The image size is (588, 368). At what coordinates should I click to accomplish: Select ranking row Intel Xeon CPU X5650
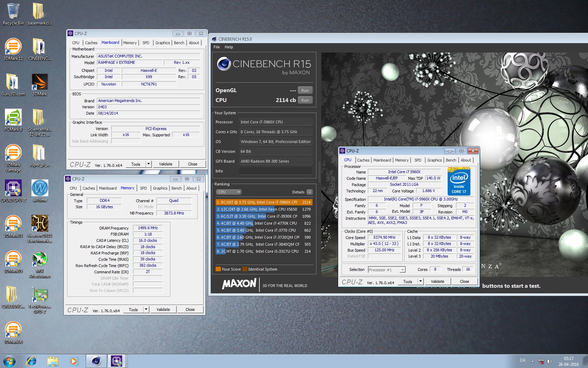264,209
